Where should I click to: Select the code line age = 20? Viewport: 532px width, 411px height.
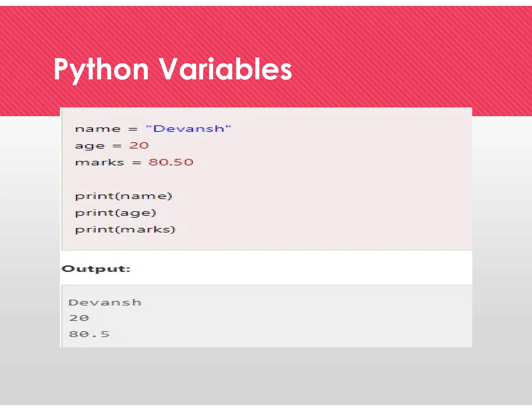tap(112, 146)
